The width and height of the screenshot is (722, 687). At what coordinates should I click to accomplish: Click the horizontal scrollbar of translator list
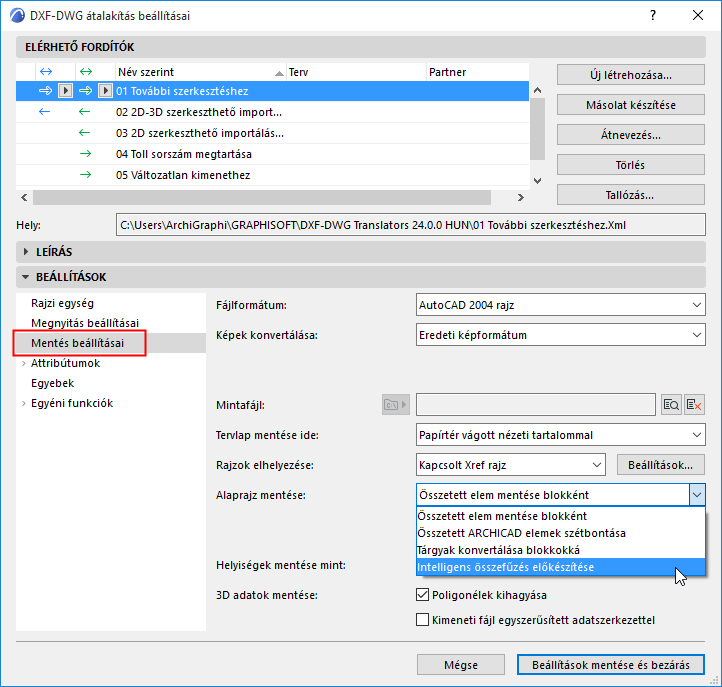tap(262, 198)
